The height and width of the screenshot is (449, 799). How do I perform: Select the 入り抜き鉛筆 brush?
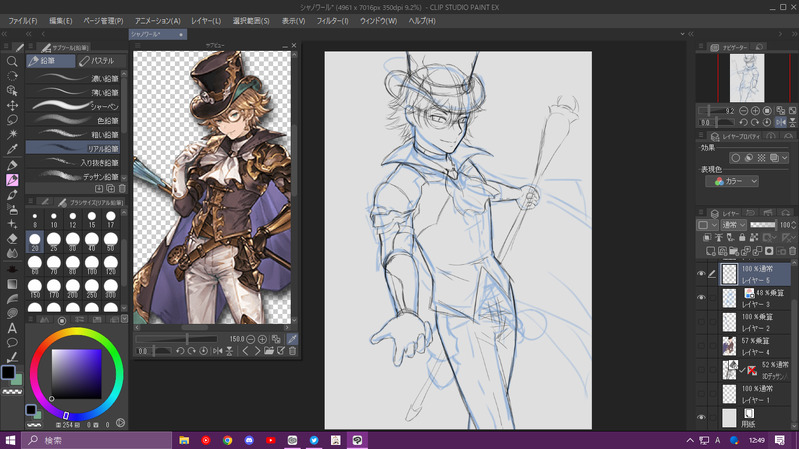(x=73, y=163)
